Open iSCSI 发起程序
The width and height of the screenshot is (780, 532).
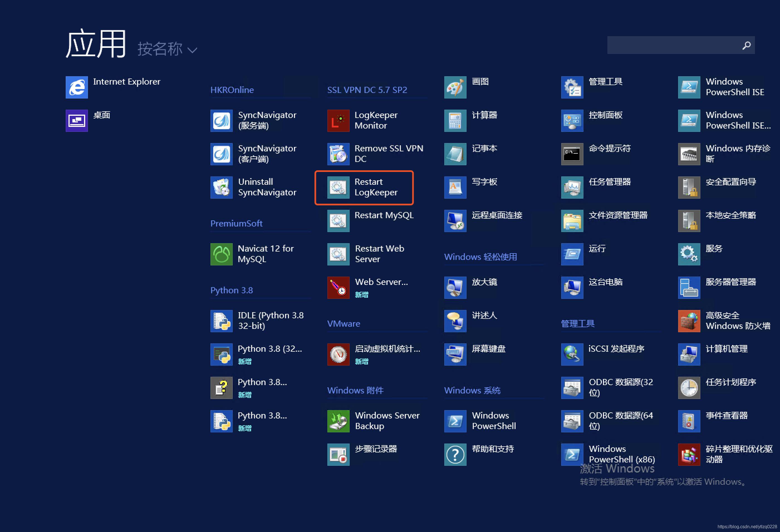point(572,354)
